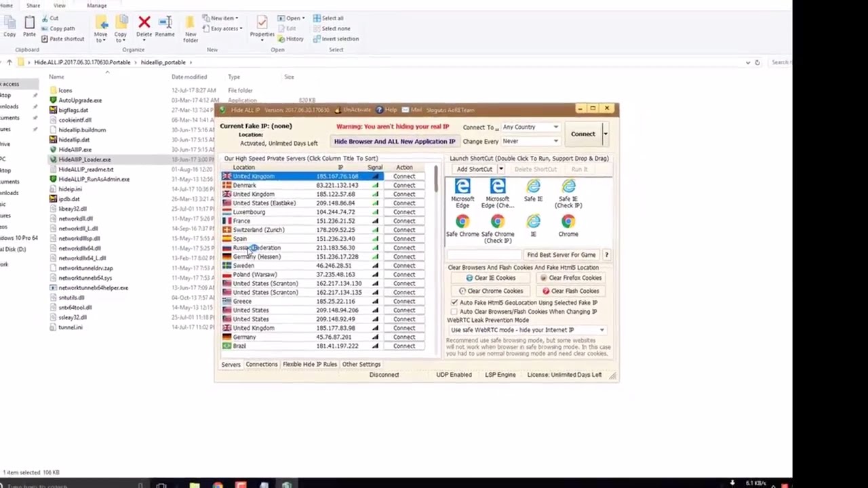Click Connect on the France server row
Image resolution: width=868 pixels, height=488 pixels.
404,221
